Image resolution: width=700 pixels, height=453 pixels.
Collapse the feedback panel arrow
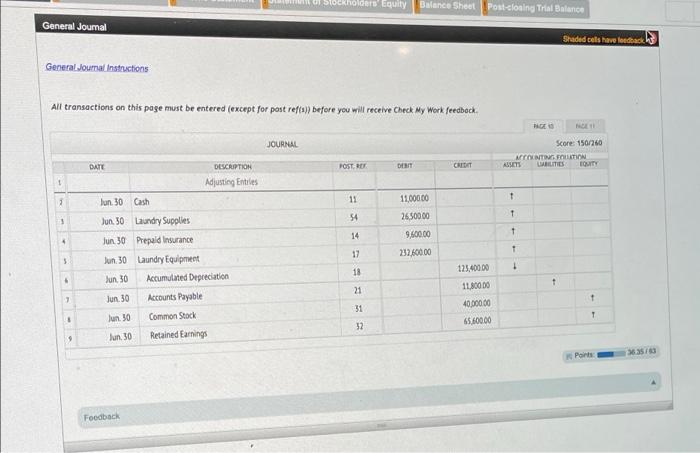coord(653,382)
